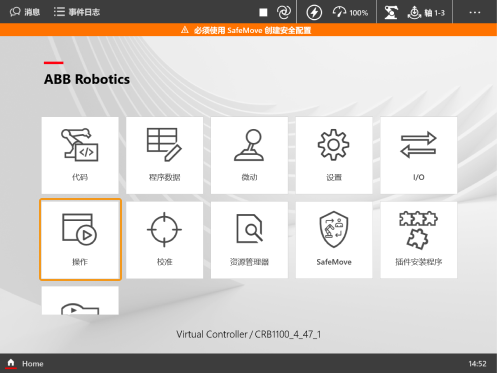
Task: Open the 程序数据 (Program Data) tile
Action: (x=165, y=155)
